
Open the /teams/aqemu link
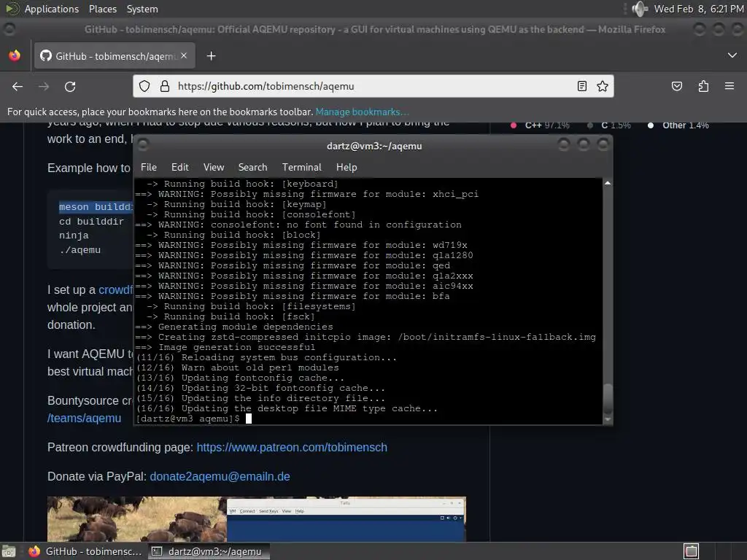point(85,418)
